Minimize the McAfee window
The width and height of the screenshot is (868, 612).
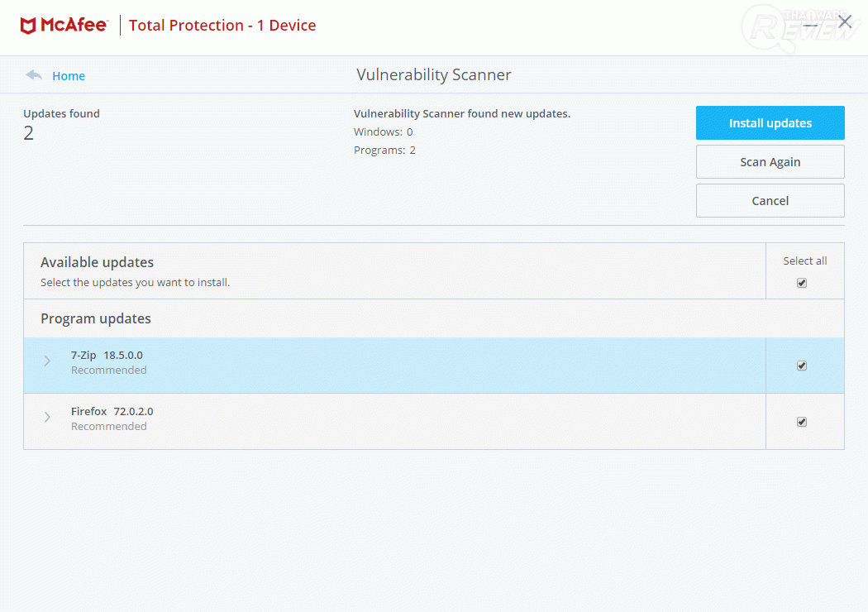[x=811, y=24]
